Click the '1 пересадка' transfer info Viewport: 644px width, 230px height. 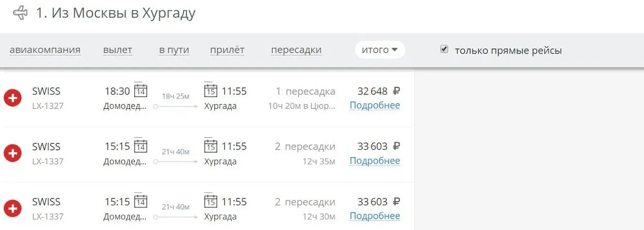pyautogui.click(x=305, y=91)
